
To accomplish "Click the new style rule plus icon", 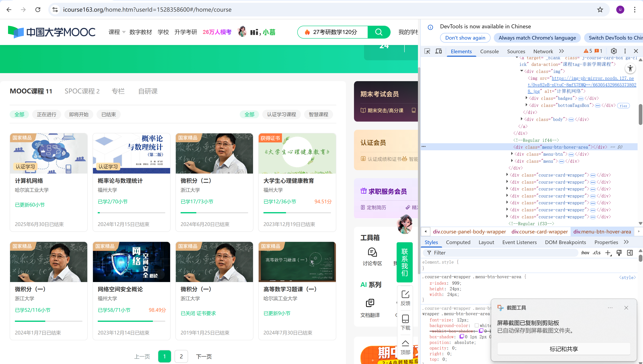I will pos(608,253).
